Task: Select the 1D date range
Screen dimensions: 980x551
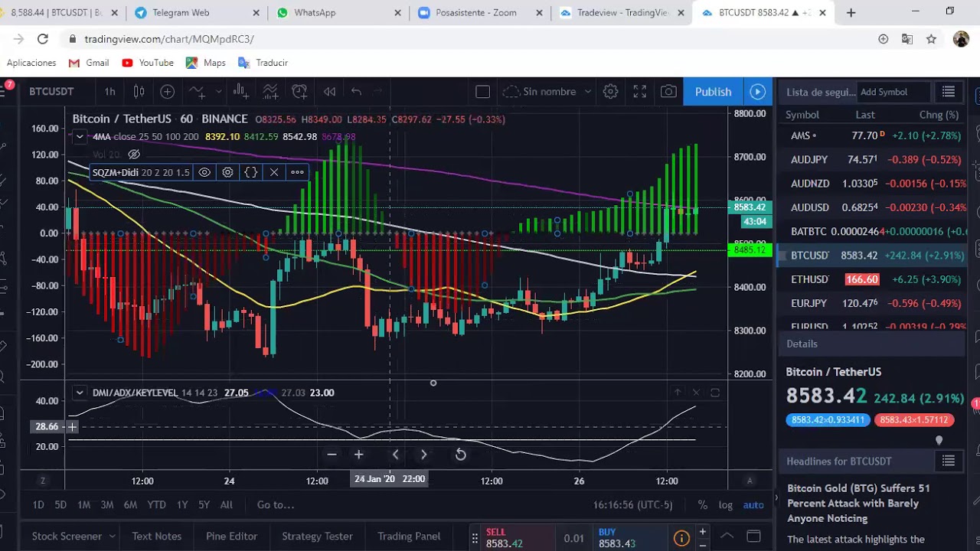Action: 38,505
